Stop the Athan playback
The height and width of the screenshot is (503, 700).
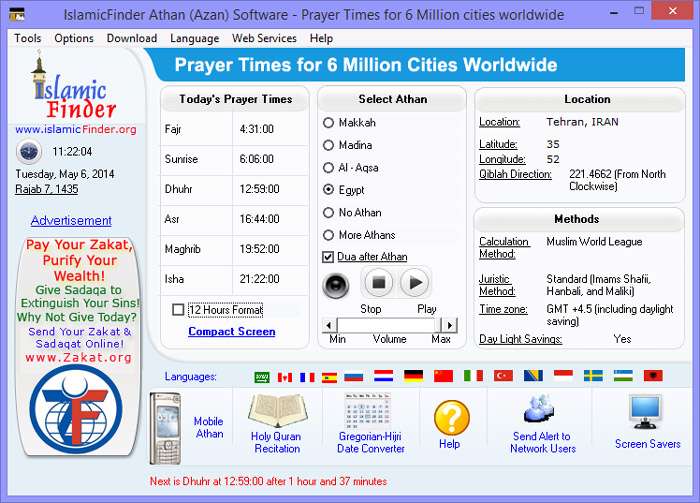click(377, 283)
